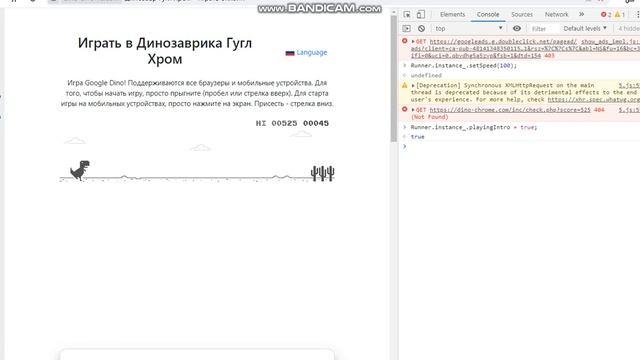
Task: Open live expression via the eye icon
Action: pyautogui.click(x=517, y=29)
